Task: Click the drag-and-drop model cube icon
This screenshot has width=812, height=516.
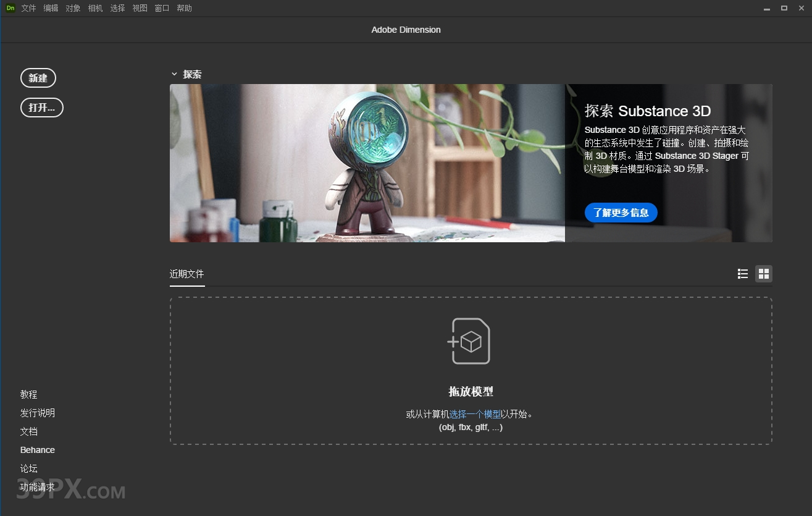Action: pos(469,341)
